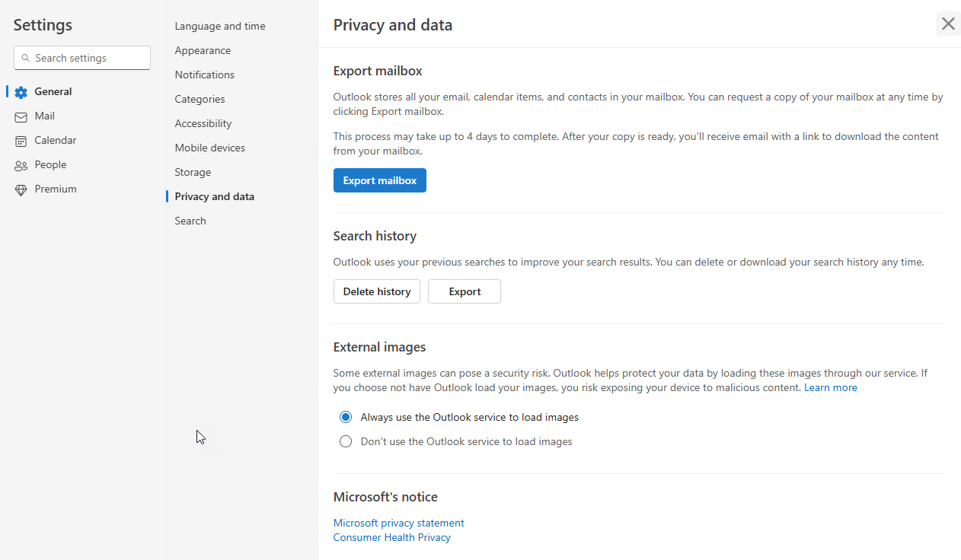Close the Settings dialog with X

coord(948,24)
